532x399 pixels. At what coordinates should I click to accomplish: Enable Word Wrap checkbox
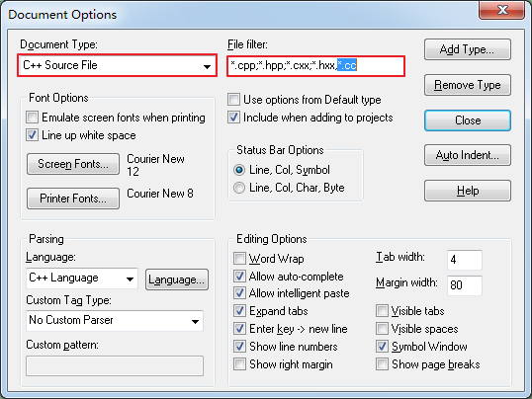tap(239, 259)
